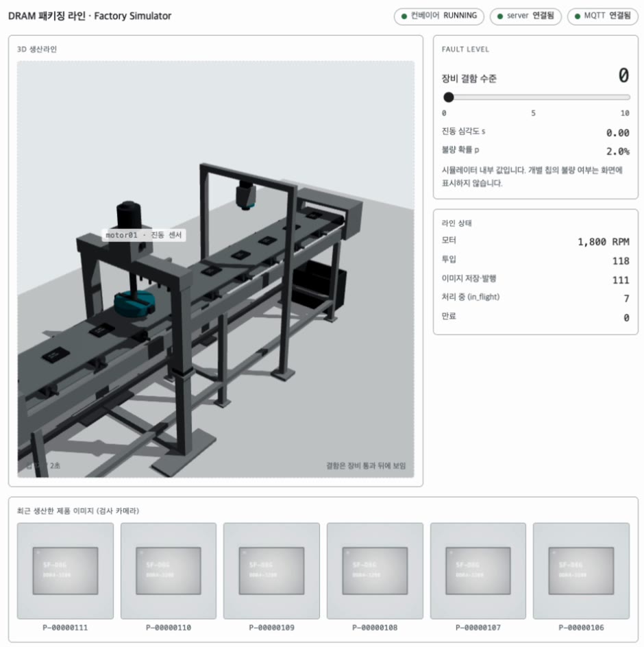
Task: Set fault slider near the 5 mark
Action: click(536, 97)
